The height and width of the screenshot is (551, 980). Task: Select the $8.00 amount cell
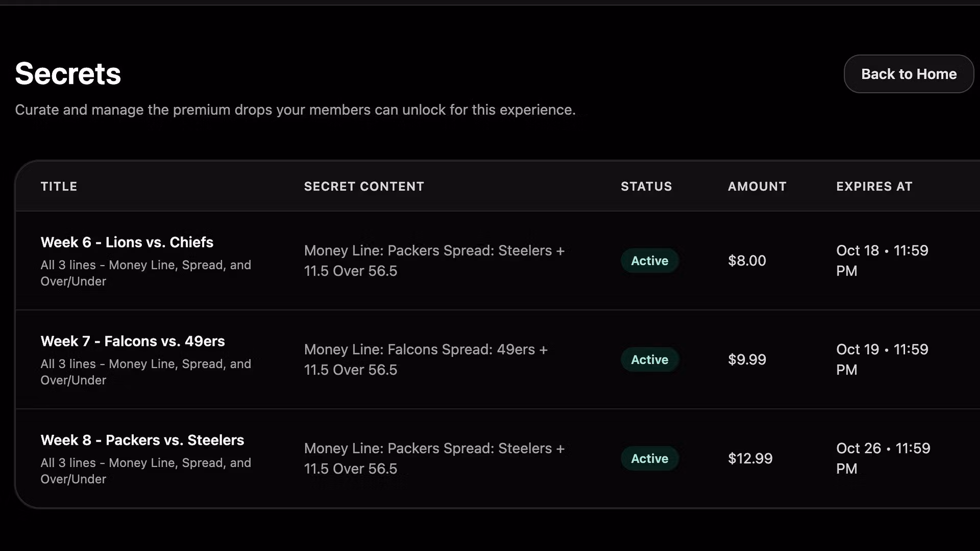pos(747,261)
